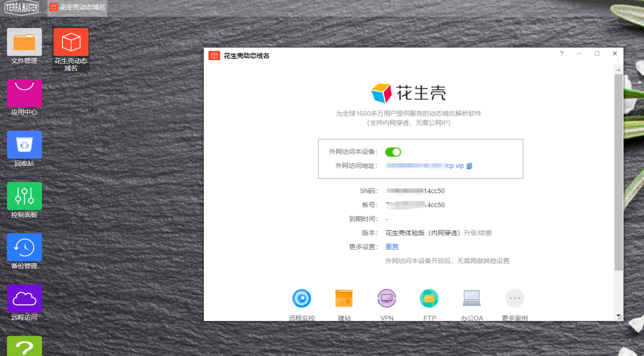Click the scrollbar up arrow
This screenshot has height=356, width=644.
click(619, 69)
